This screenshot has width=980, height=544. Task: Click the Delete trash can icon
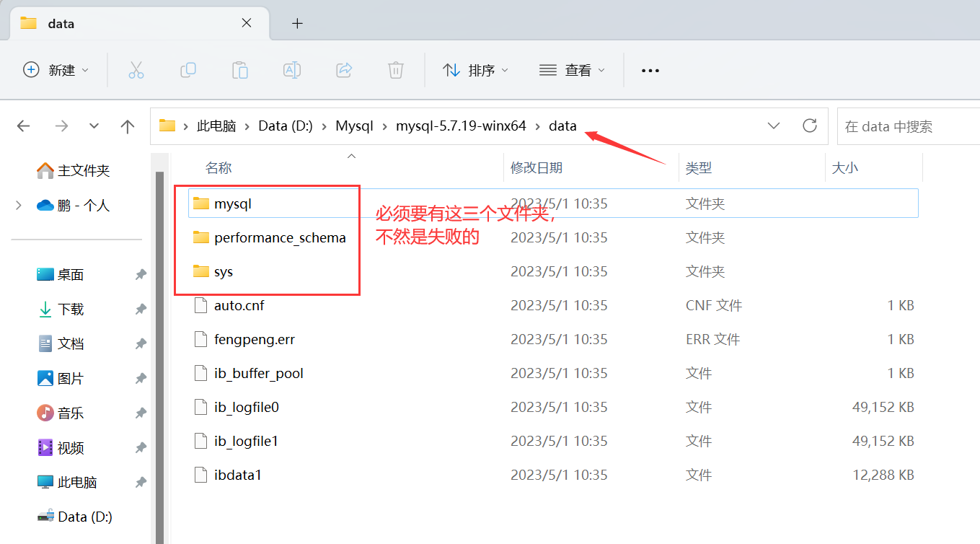pyautogui.click(x=395, y=70)
